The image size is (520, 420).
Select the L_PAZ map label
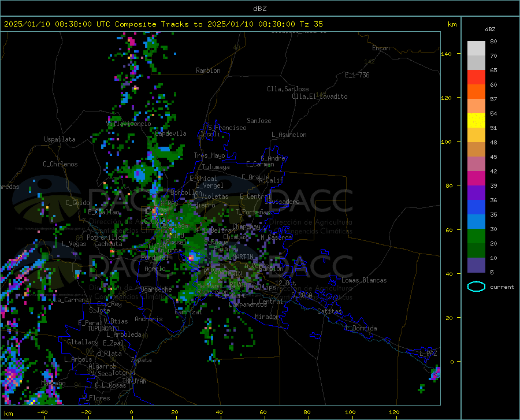pos(428,354)
